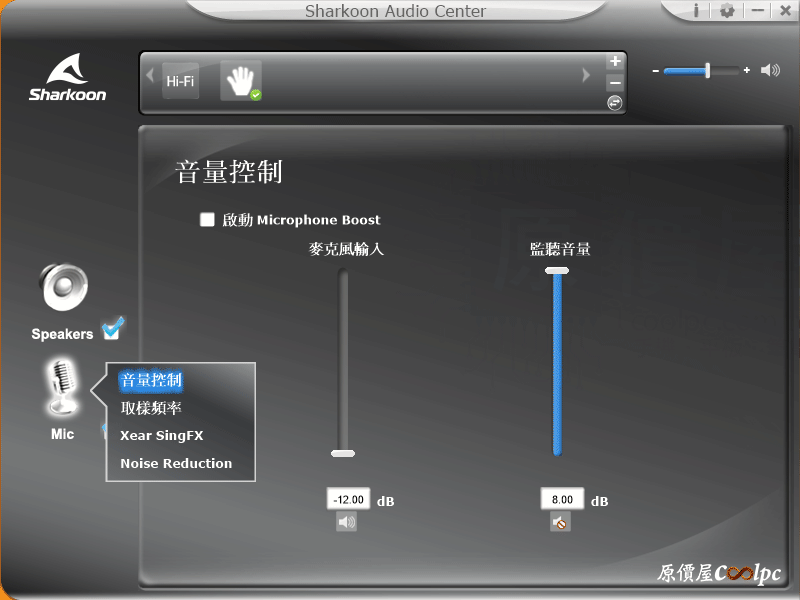Increase master volume with plus sign
800x600 pixels.
pyautogui.click(x=747, y=70)
